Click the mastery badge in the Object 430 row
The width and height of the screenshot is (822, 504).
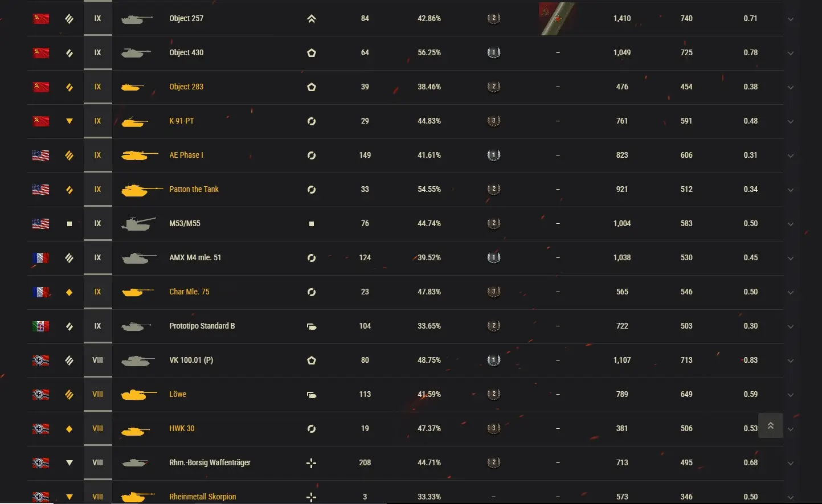493,52
